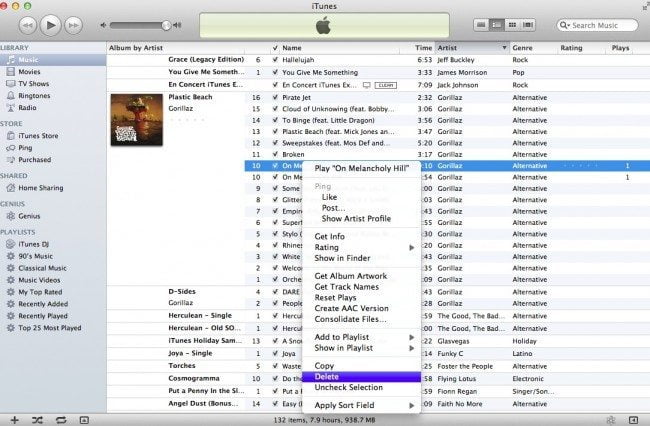Uncheck the Hallelujah track checkbox

[x=275, y=60]
